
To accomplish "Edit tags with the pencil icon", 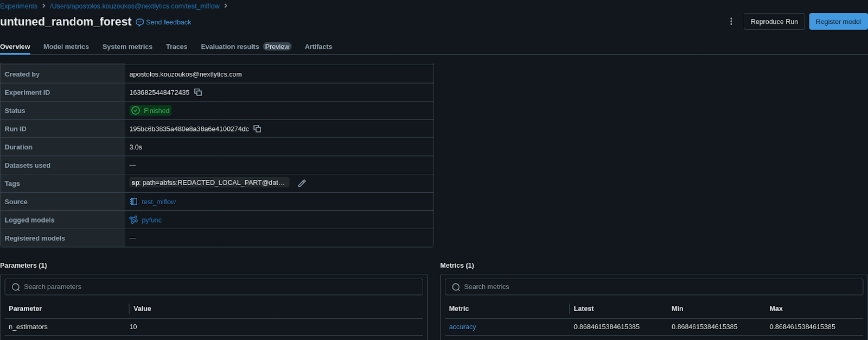I will [x=302, y=183].
